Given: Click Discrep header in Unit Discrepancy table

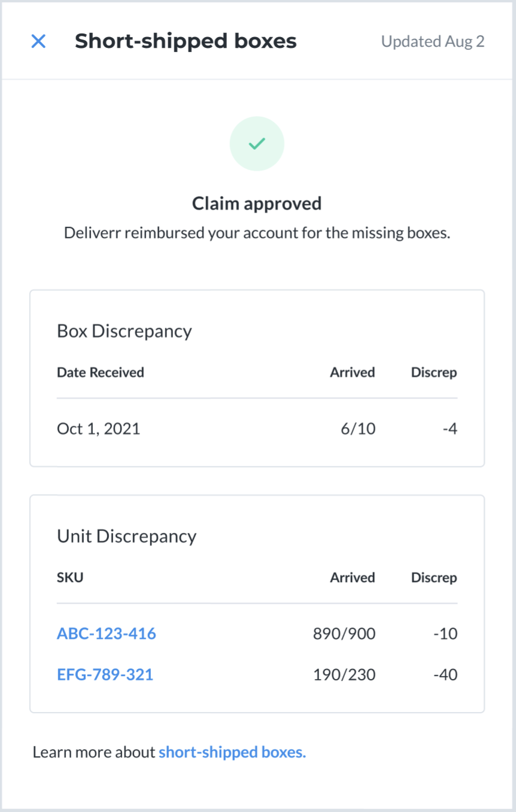Looking at the screenshot, I should (x=434, y=578).
